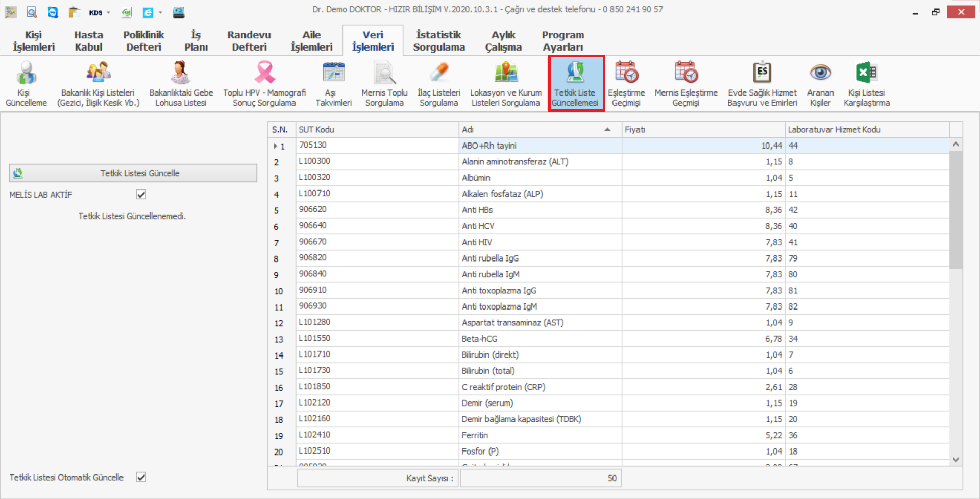Viewport: 980px width, 499px height.
Task: Select the 'Albümin' row
Action: tap(608, 178)
